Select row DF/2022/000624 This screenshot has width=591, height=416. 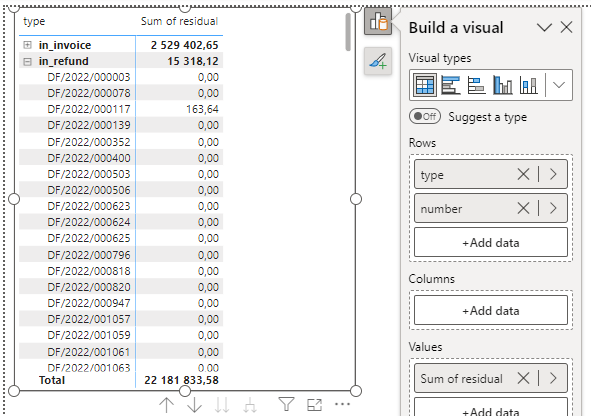click(89, 222)
